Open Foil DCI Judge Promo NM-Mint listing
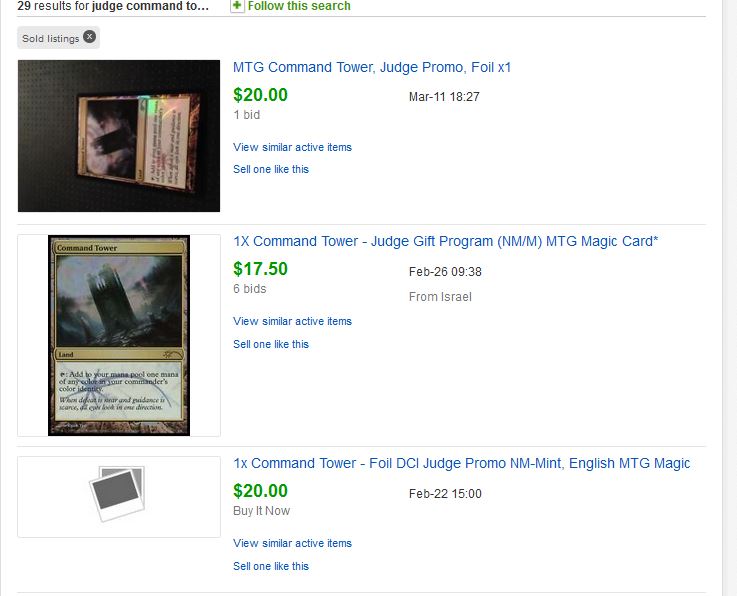Screen dimensions: 737x596 click(462, 463)
